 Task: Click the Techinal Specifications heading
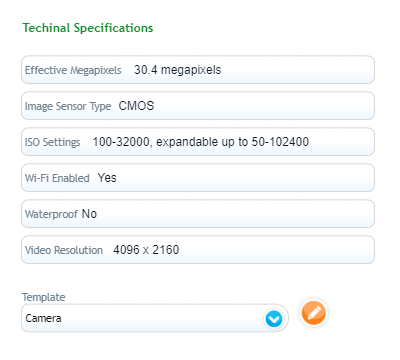click(x=88, y=28)
